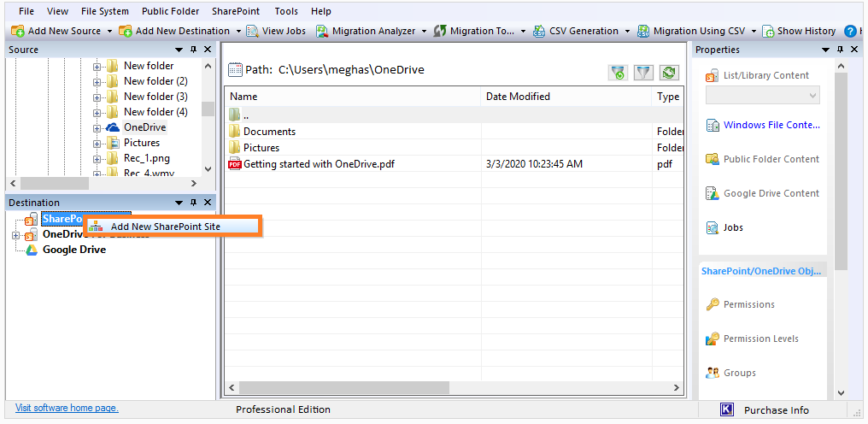Expand the Pictures node in Source tree

(x=97, y=144)
